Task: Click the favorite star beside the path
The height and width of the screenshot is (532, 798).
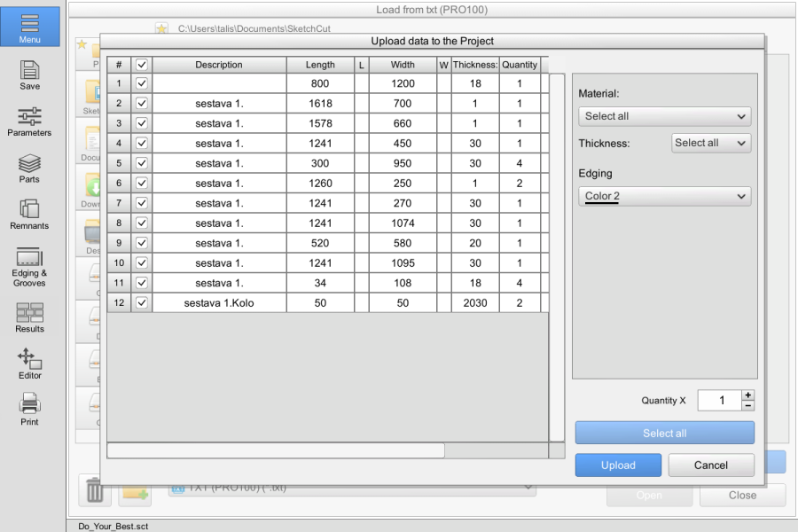Action: pos(162,28)
